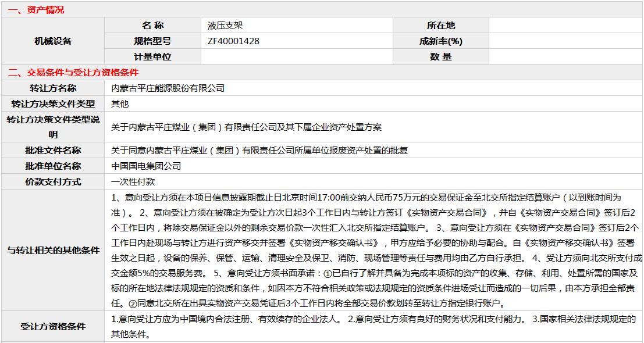The image size is (644, 343).
Task: Select the approver 中国国电集团公司
Action: tap(146, 166)
